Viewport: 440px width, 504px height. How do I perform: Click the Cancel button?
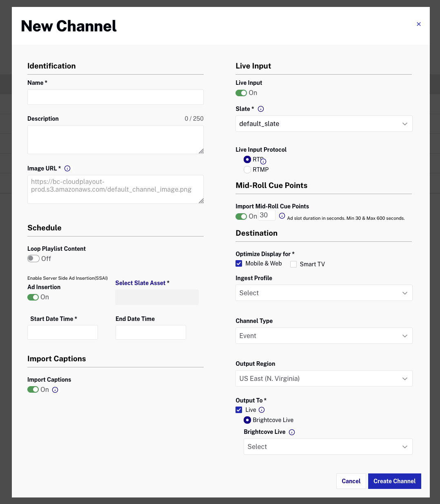(351, 481)
